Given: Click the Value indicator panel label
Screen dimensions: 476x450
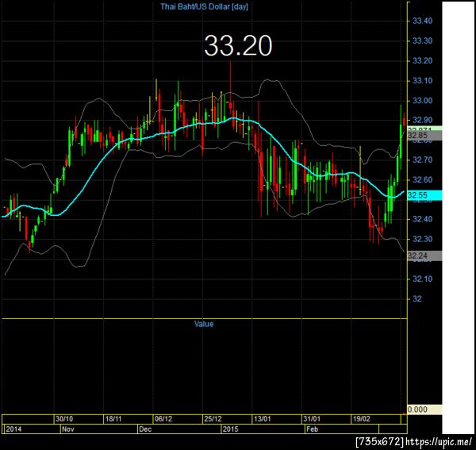Looking at the screenshot, I should click(x=204, y=324).
